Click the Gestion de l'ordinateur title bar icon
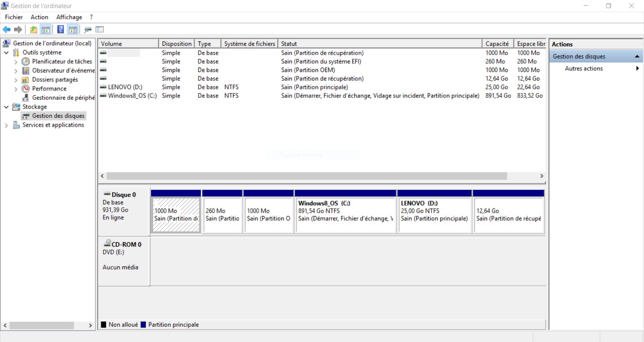Viewport: 644px width, 342px height. point(5,6)
